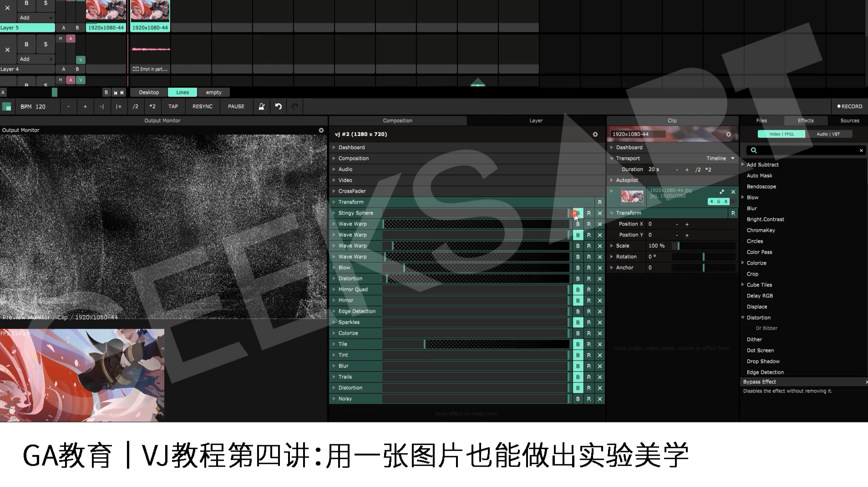Click the effects search magnifier icon
This screenshot has height=487, width=868.
[x=754, y=150]
